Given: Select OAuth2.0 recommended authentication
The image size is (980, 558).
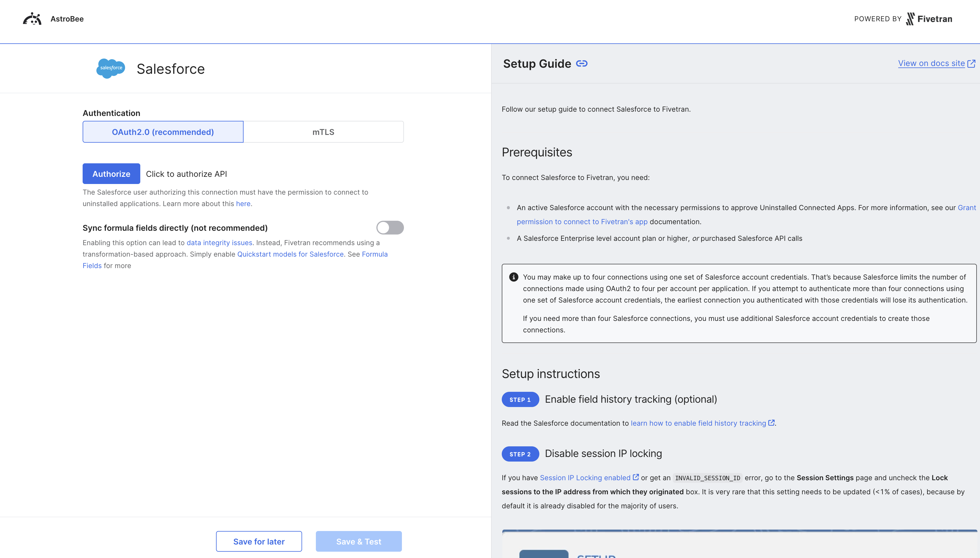Looking at the screenshot, I should click(x=162, y=131).
